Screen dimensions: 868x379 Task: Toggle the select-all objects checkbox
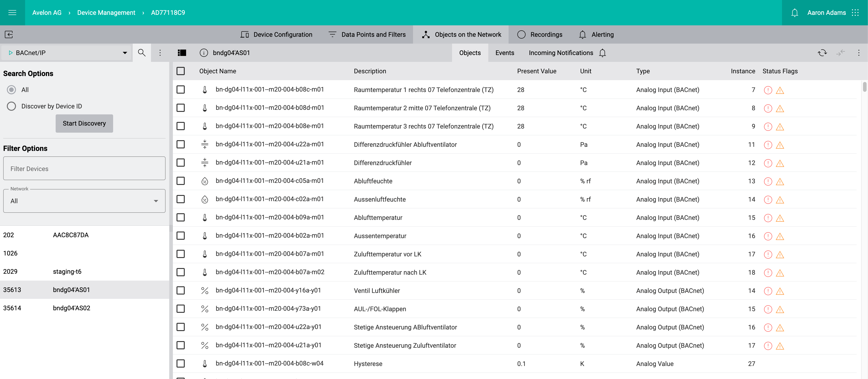tap(181, 71)
